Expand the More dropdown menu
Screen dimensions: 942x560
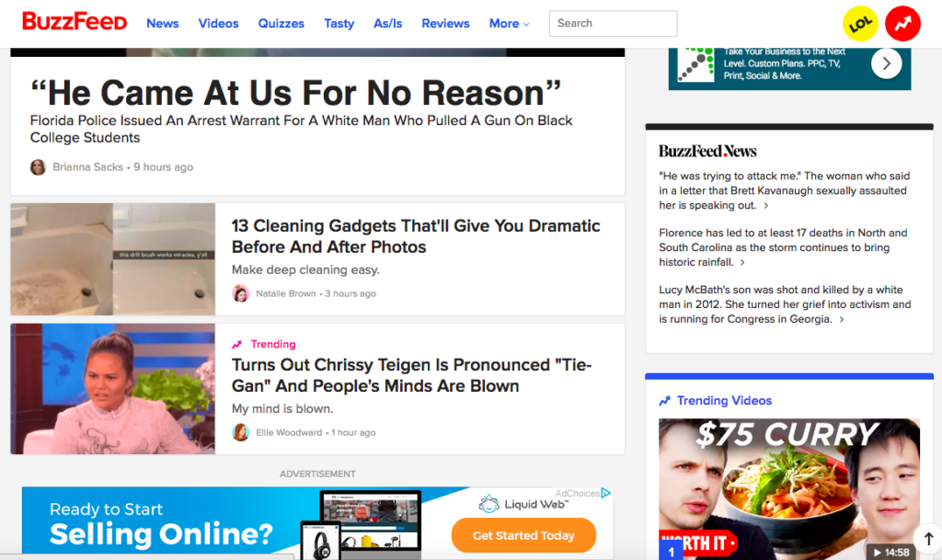point(509,23)
